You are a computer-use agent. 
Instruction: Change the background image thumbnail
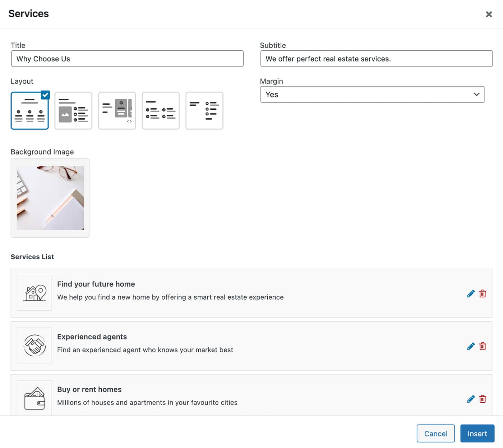pos(50,198)
